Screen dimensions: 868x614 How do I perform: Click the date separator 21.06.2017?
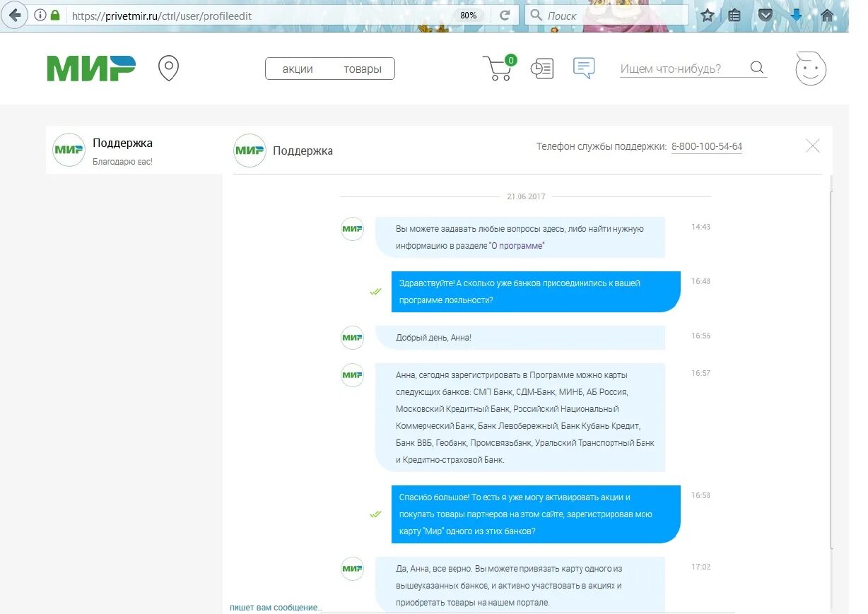point(526,196)
